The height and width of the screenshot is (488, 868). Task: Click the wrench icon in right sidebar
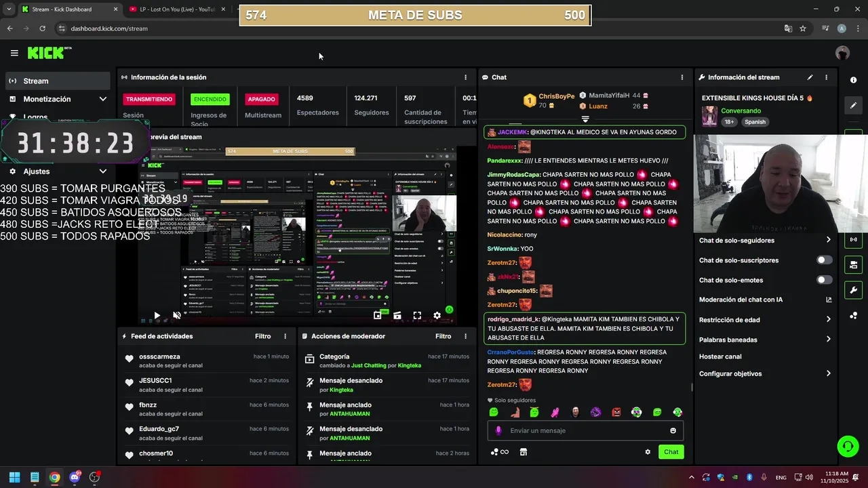pos(853,290)
